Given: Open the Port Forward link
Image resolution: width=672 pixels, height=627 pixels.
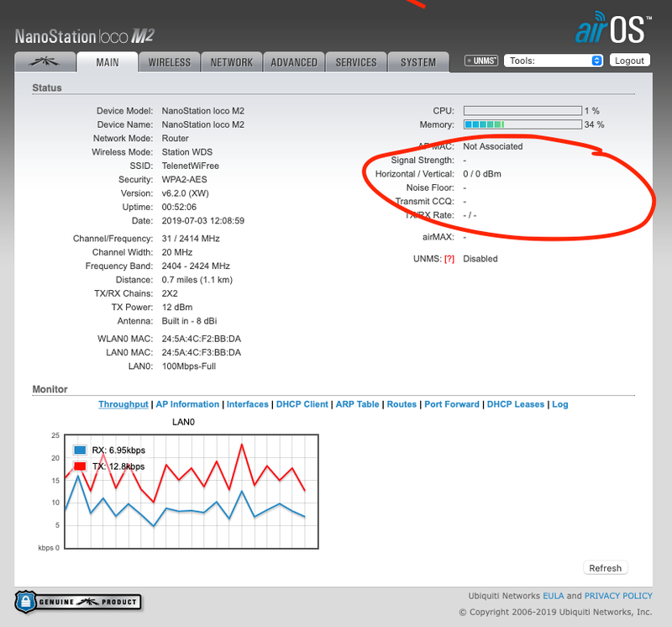Looking at the screenshot, I should pyautogui.click(x=452, y=404).
